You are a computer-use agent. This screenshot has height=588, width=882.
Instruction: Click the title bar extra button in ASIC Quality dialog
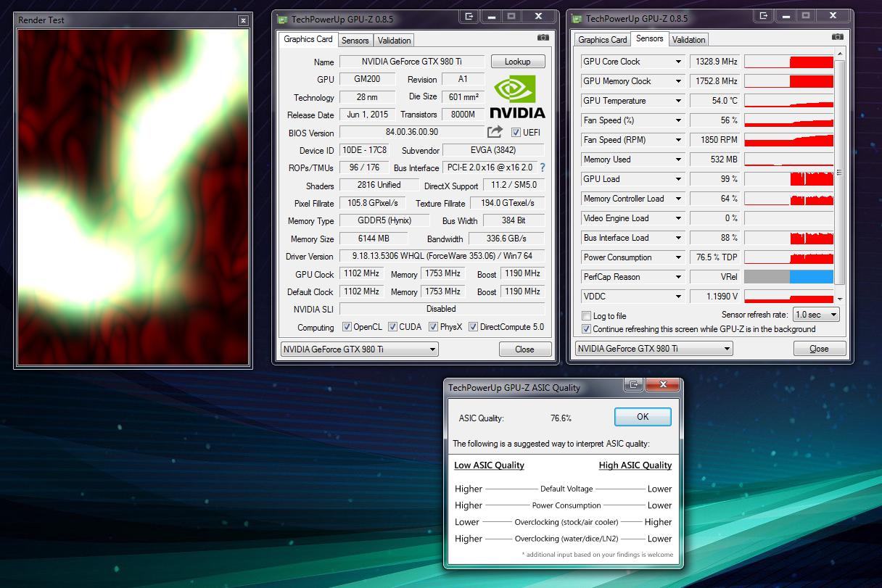633,385
